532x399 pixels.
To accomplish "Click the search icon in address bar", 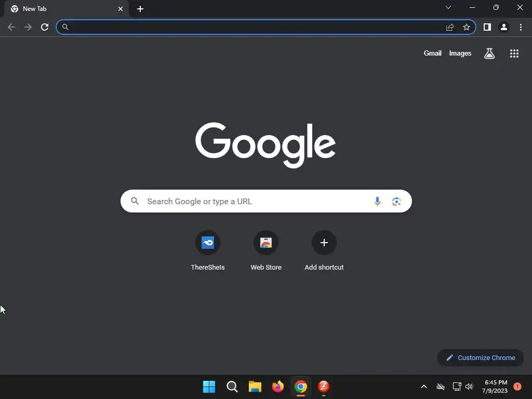I will 65,27.
